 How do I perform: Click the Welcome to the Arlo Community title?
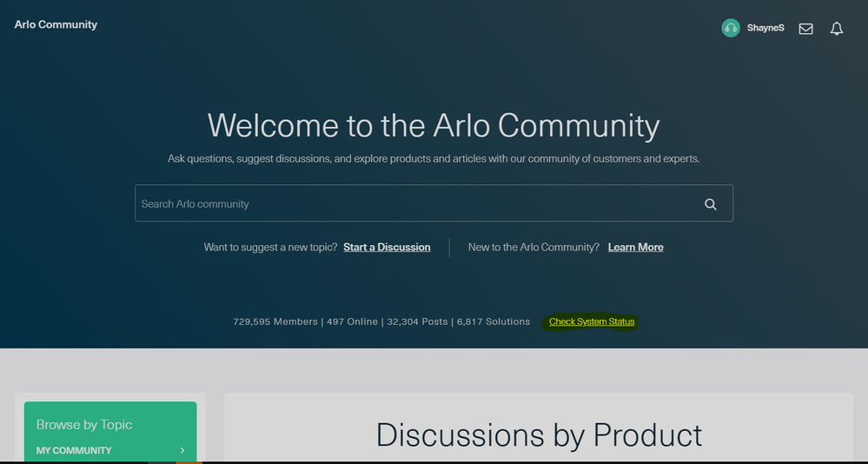click(434, 126)
